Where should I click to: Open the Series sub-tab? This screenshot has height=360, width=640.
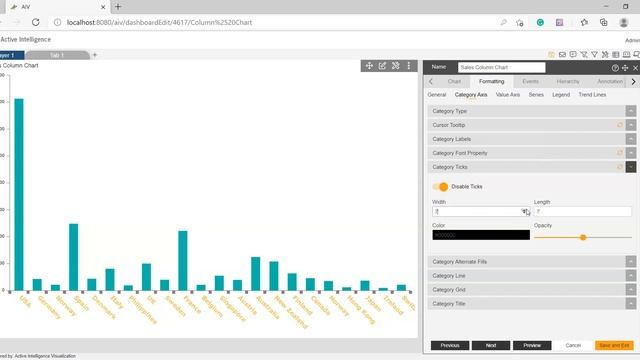point(536,95)
